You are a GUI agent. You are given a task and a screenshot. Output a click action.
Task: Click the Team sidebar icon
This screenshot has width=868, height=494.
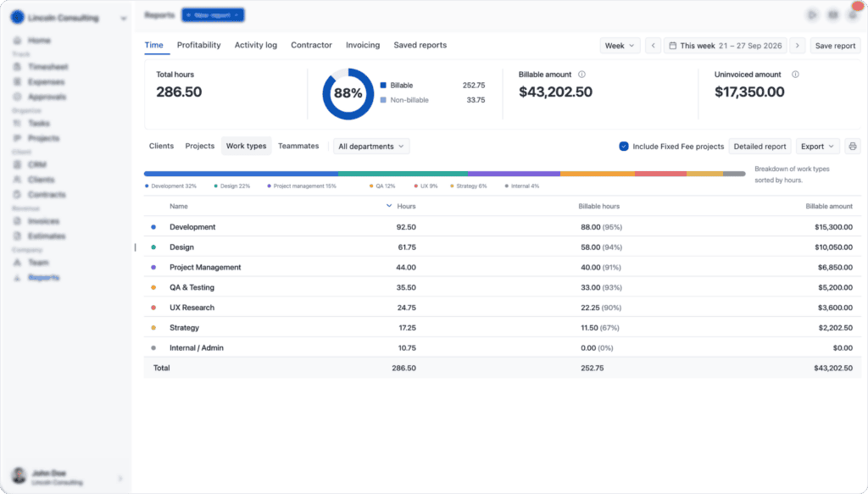[17, 262]
